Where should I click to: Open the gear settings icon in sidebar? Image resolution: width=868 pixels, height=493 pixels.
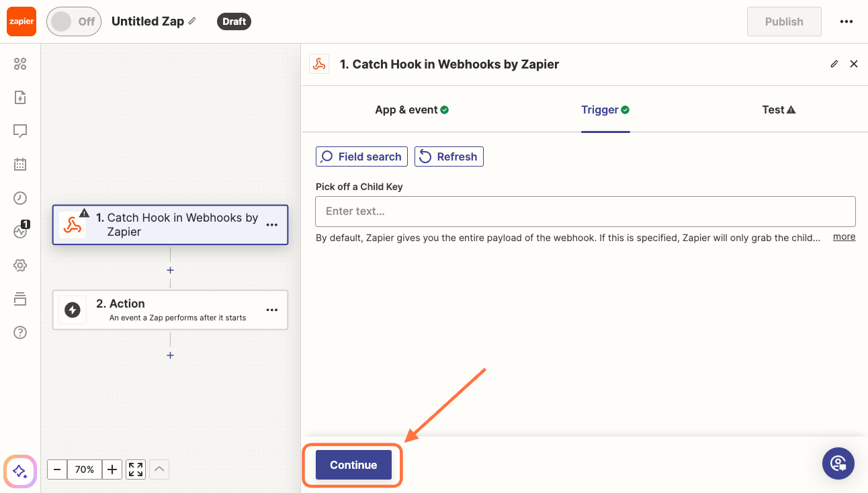coord(20,265)
